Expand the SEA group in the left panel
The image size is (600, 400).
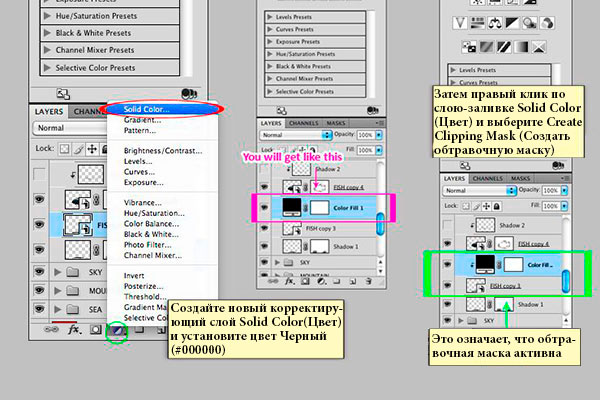point(58,309)
